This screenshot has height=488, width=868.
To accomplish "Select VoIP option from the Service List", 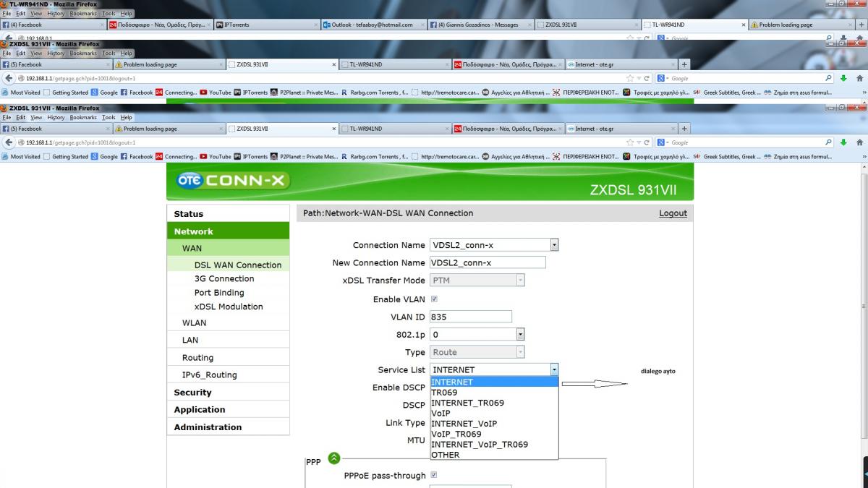I will tap(494, 414).
